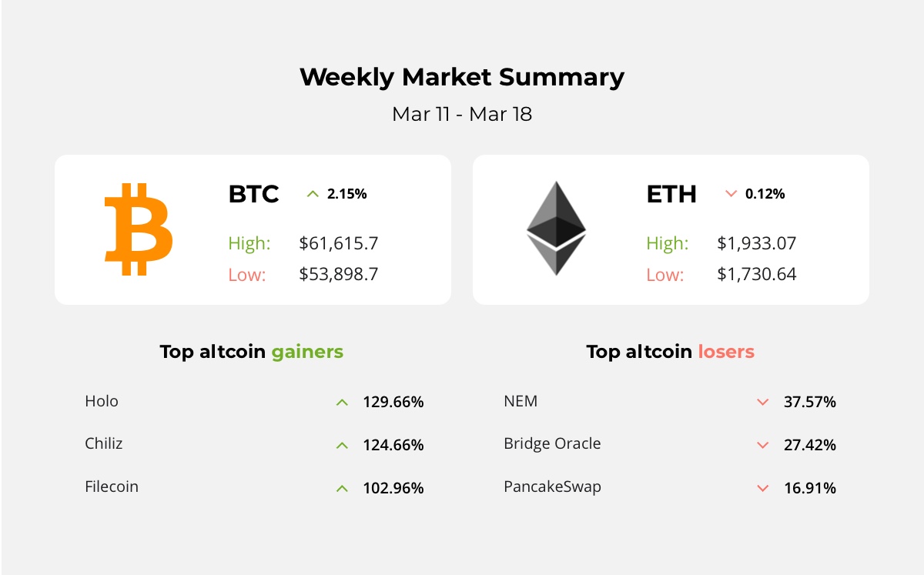The width and height of the screenshot is (924, 575).
Task: Select the Holo gainer name
Action: [x=102, y=401]
